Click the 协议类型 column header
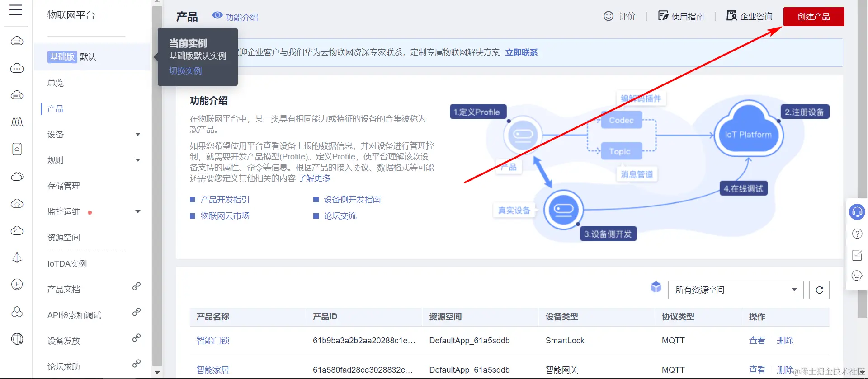Screen dimensions: 868x379 pos(678,317)
